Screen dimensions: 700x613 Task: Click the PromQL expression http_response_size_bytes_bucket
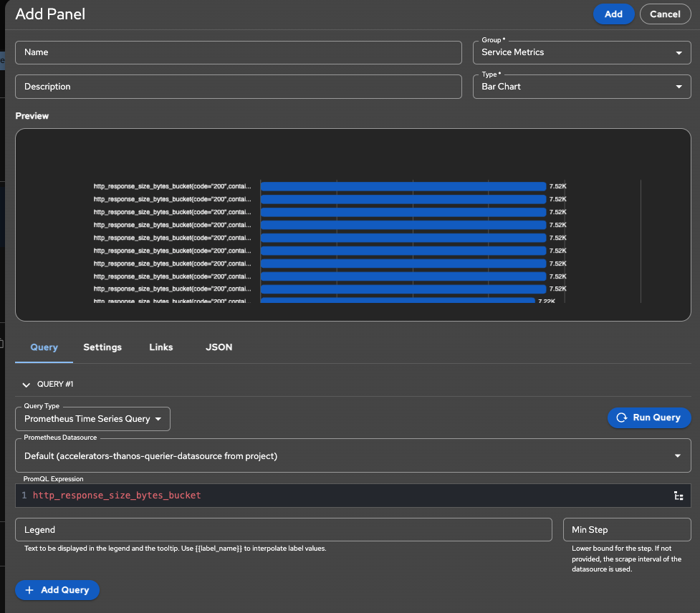click(117, 496)
